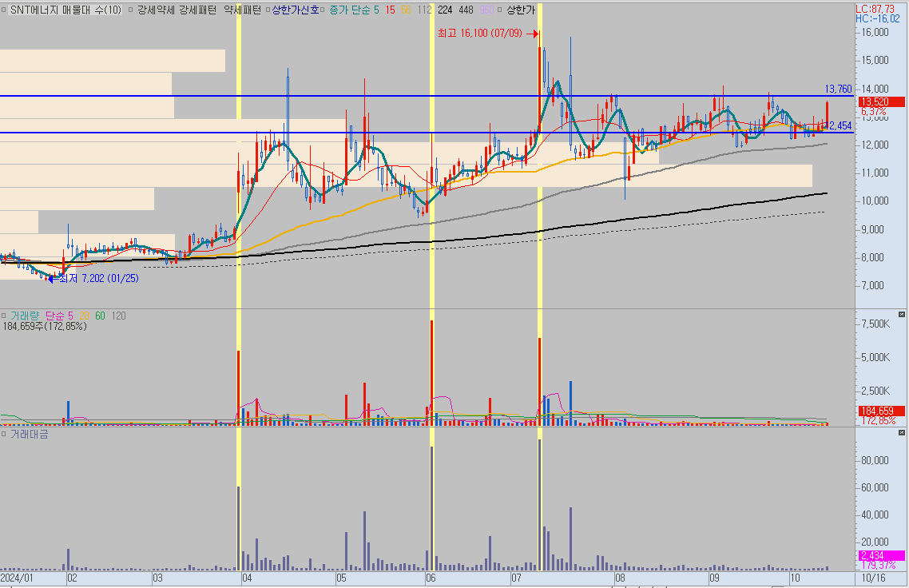Screen dimensions: 909x588
Task: Select the 224-period moving average legend
Action: pyautogui.click(x=445, y=10)
